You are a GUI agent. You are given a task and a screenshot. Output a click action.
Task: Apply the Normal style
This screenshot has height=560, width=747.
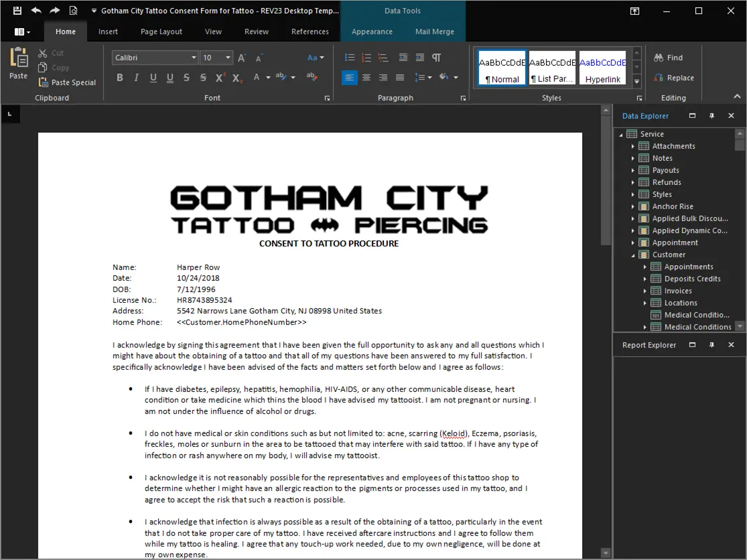[502, 68]
